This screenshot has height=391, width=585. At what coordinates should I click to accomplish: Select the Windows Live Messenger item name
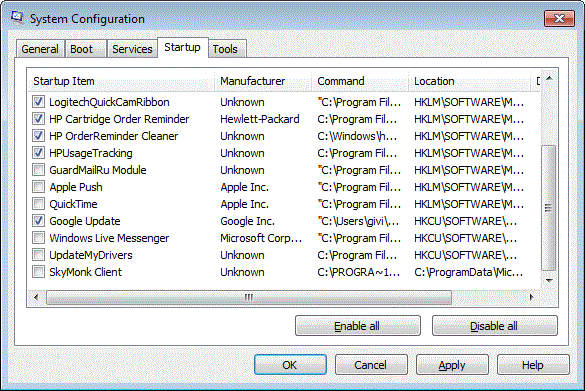point(109,238)
